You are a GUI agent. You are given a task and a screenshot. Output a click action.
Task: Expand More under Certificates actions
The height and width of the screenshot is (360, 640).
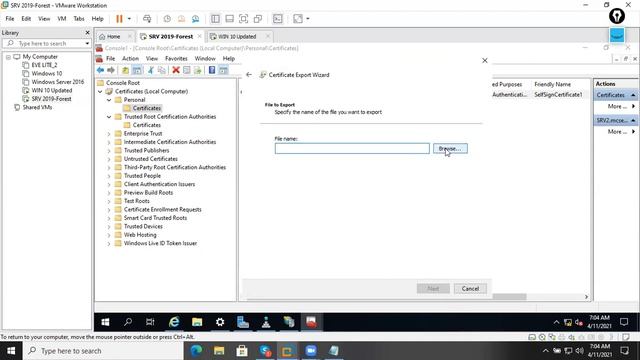(x=621, y=106)
